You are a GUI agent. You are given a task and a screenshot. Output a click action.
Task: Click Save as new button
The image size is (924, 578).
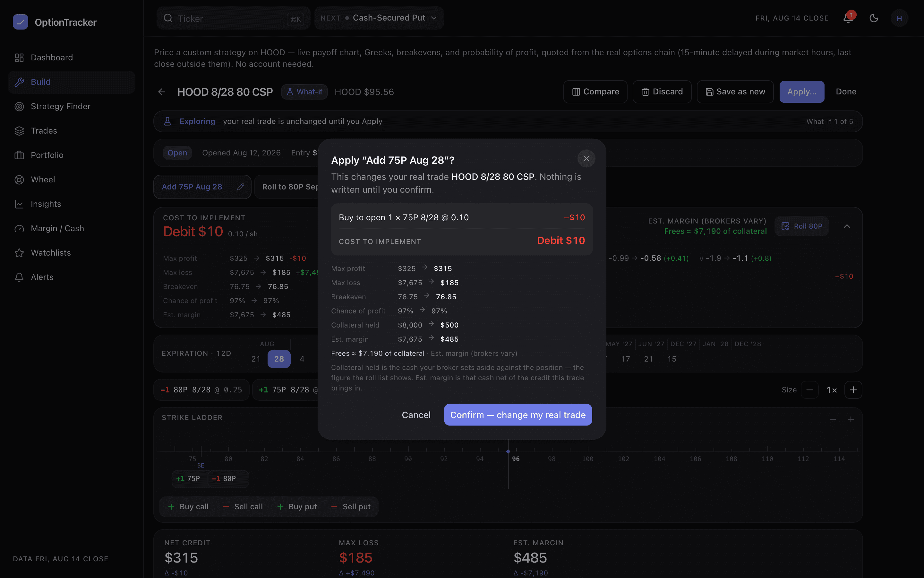735,92
